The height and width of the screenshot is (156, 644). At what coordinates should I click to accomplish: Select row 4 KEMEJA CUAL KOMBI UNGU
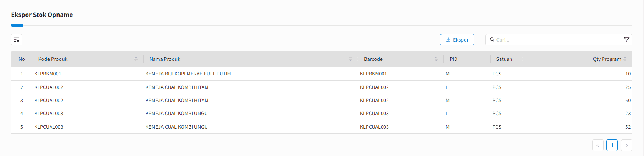(322, 113)
